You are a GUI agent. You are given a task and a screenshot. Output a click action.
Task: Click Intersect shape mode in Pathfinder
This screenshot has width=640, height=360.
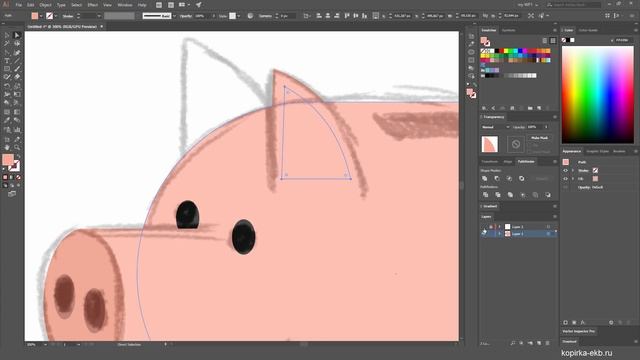[509, 178]
